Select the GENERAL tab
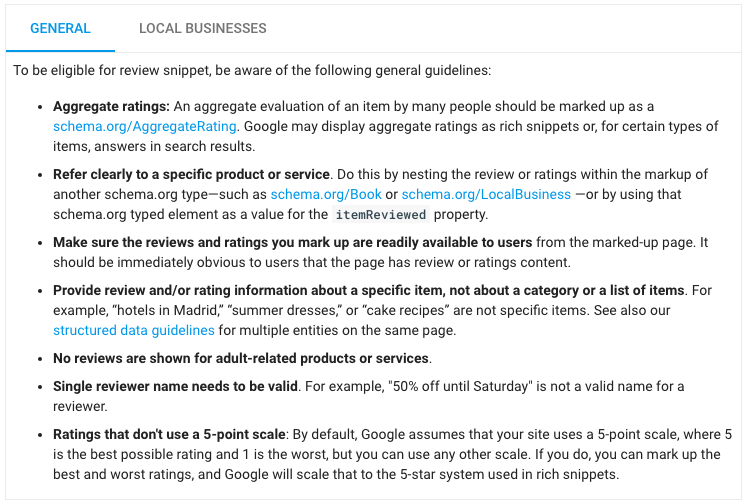 (x=60, y=28)
